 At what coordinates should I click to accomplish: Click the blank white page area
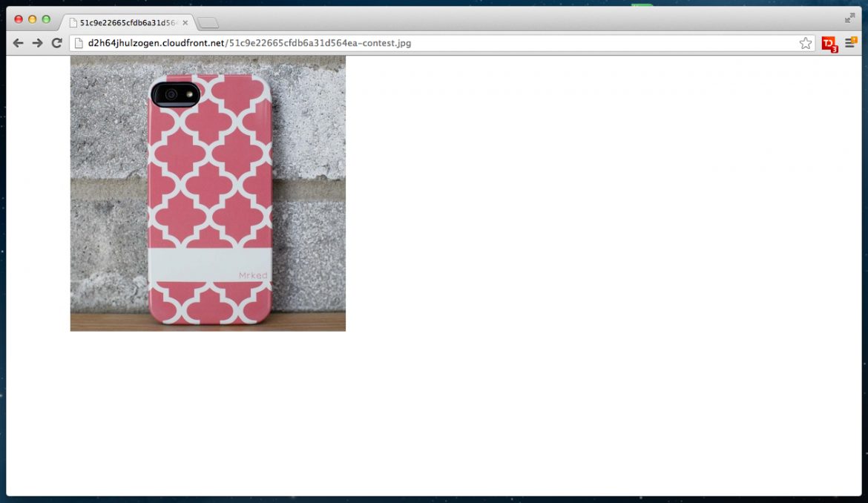(x=594, y=297)
